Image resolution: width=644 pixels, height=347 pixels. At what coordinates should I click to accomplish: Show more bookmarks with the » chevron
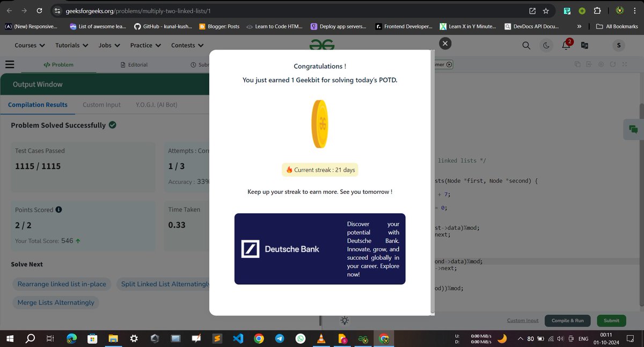(x=579, y=26)
